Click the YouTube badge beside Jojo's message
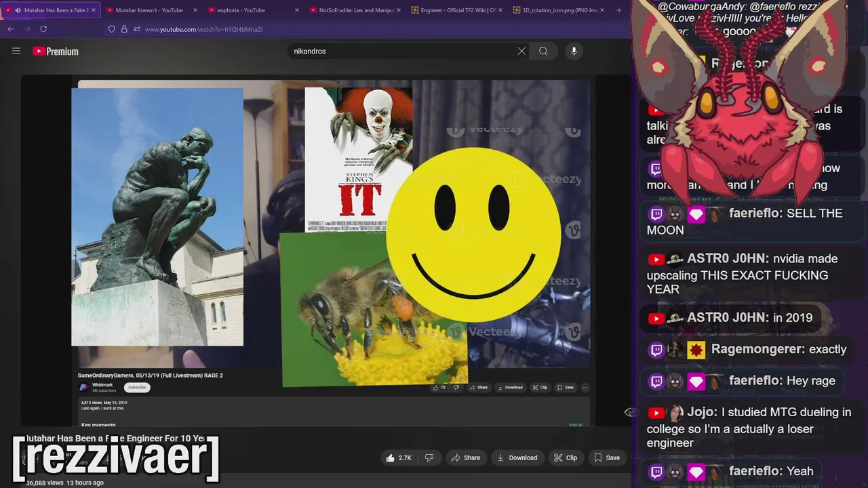Viewport: 868px width, 488px height. [x=656, y=413]
